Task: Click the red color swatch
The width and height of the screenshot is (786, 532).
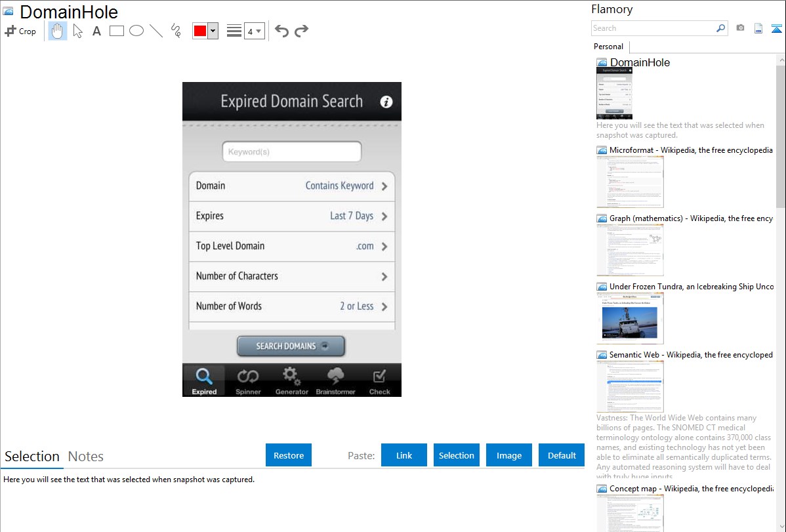Action: pyautogui.click(x=200, y=31)
